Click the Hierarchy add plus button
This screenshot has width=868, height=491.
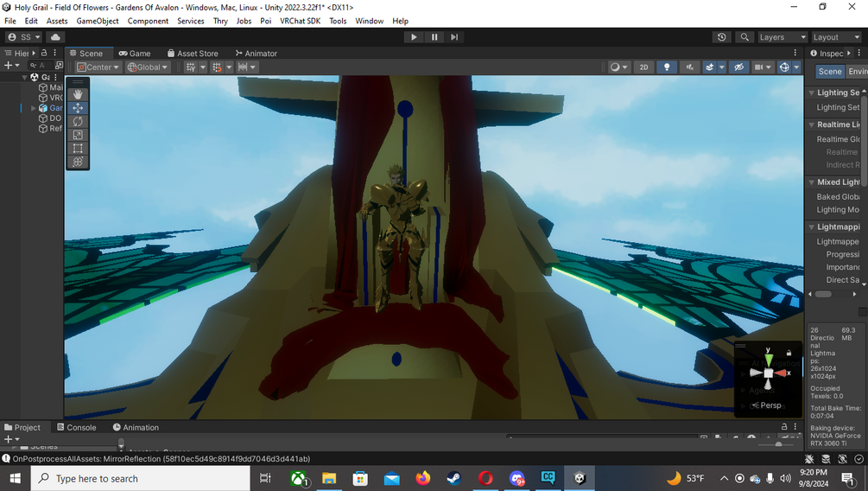(9, 66)
